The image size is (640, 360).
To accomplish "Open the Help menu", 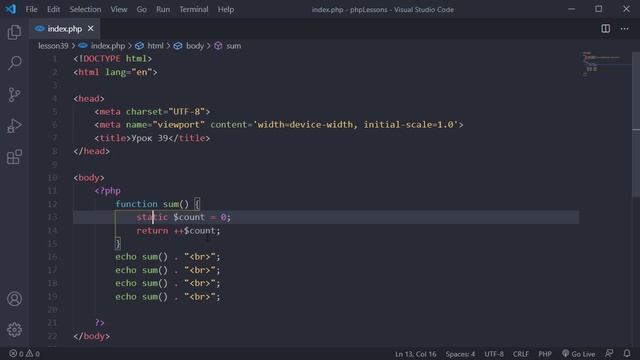I will (x=226, y=9).
